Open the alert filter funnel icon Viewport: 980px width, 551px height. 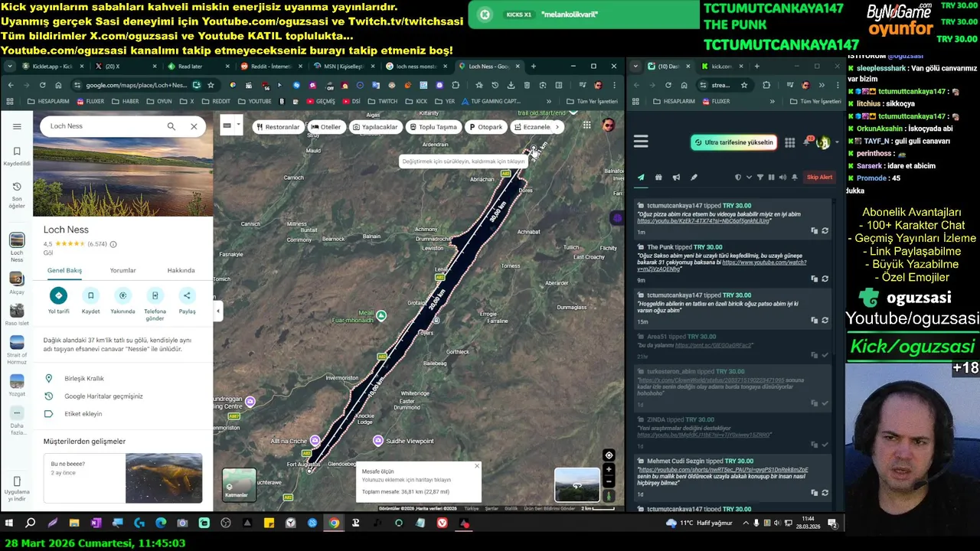click(x=760, y=178)
